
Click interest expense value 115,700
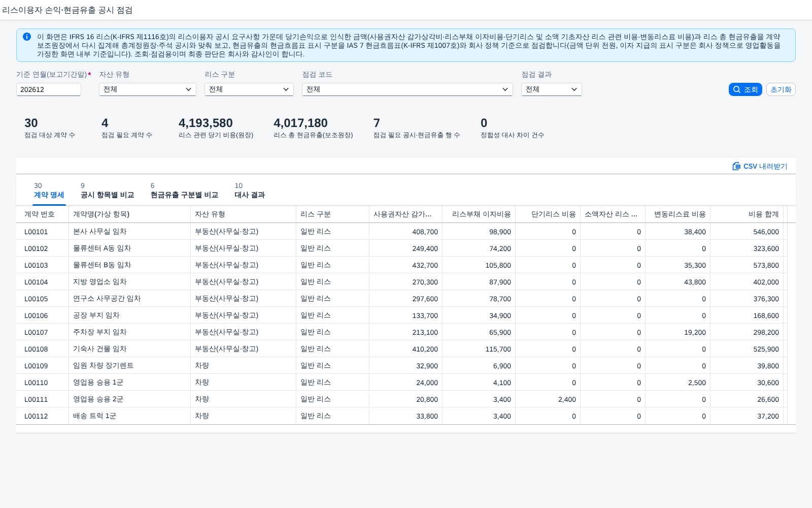[498, 349]
